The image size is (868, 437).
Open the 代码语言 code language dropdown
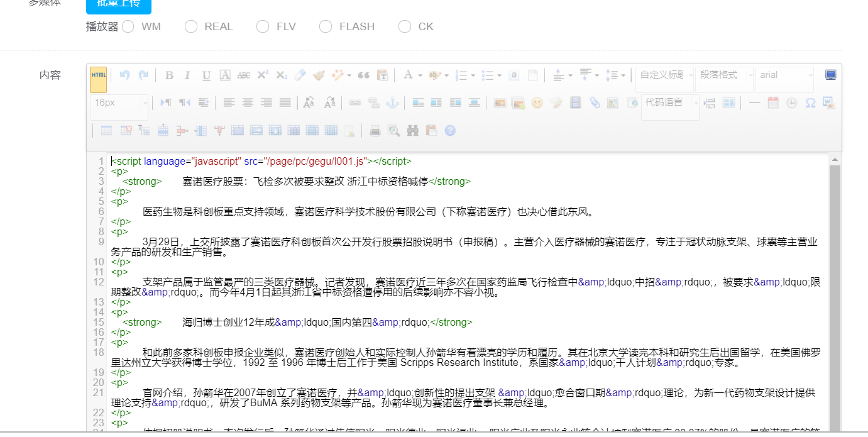tap(669, 102)
